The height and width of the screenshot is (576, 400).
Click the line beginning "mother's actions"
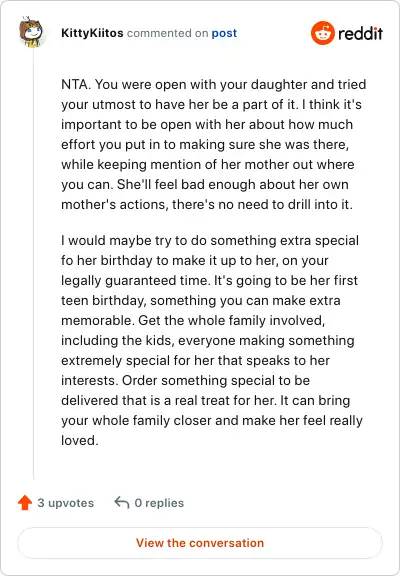coord(207,204)
